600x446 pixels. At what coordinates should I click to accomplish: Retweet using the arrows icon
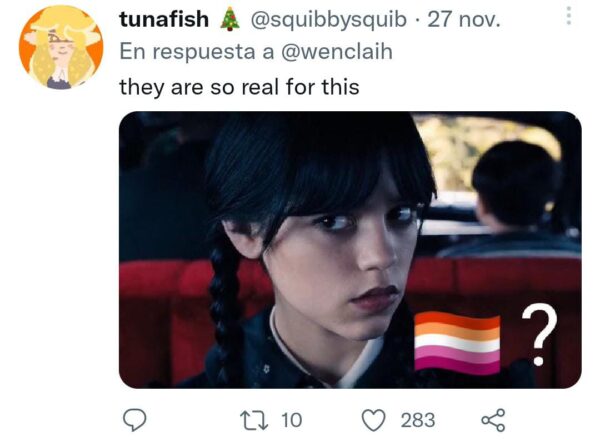click(253, 420)
